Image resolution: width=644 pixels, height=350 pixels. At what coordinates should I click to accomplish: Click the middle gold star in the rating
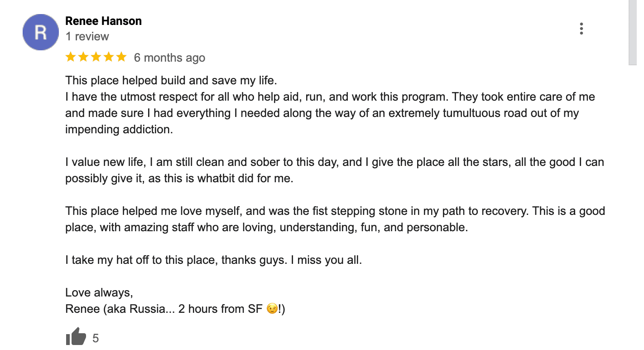[96, 57]
